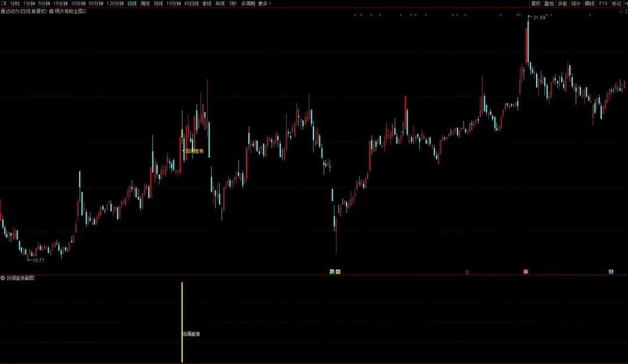Click the small red marker on timeline
This screenshot has width=628, height=364.
(x=467, y=272)
